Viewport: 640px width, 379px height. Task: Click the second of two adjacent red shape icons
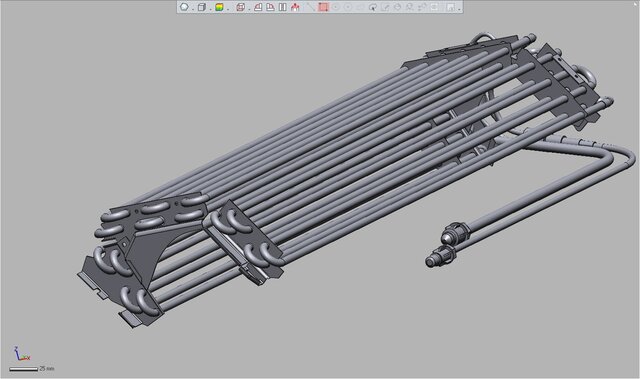click(x=270, y=7)
